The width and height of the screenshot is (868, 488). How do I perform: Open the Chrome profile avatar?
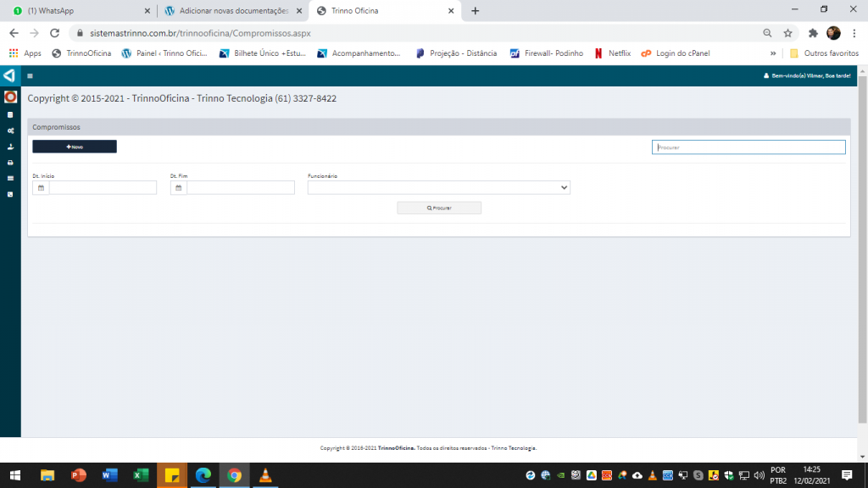pos(833,33)
